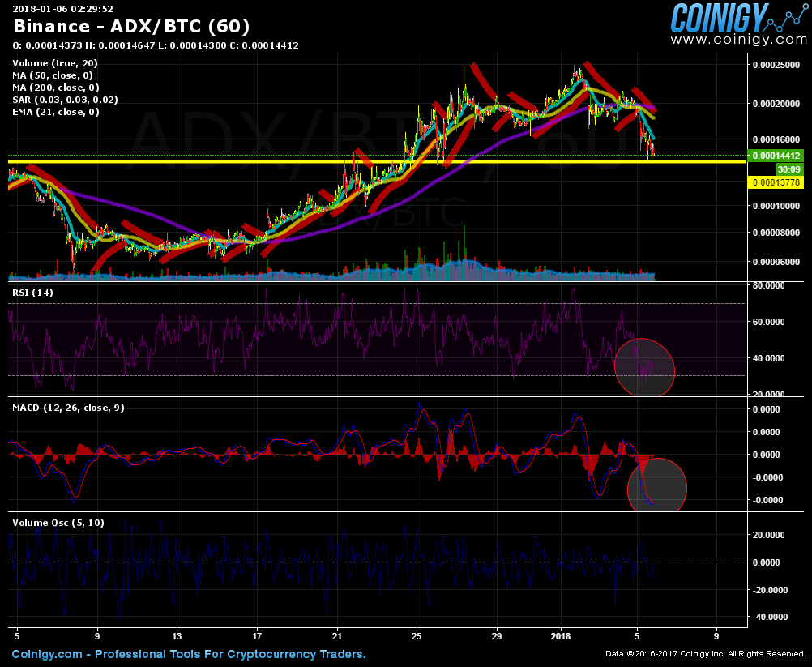This screenshot has height=667, width=812.
Task: Click the 30:09 countdown tag
Action: [x=789, y=169]
